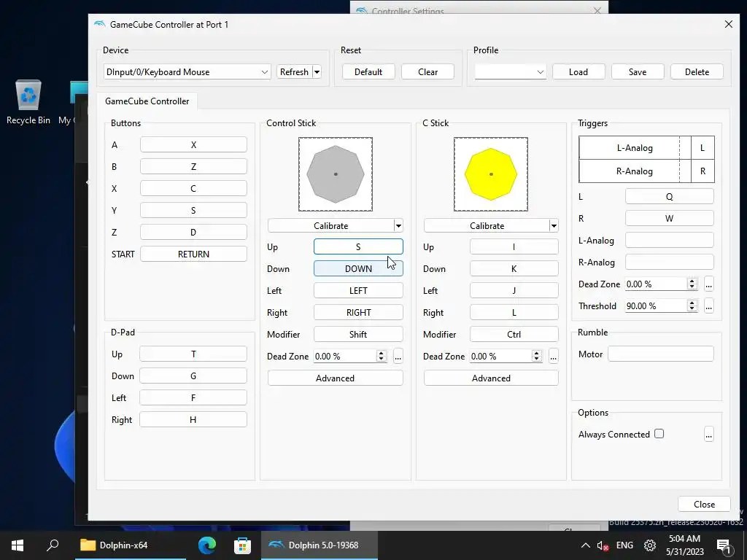Click the Default reset button
Screen dimensions: 747x560
368,72
